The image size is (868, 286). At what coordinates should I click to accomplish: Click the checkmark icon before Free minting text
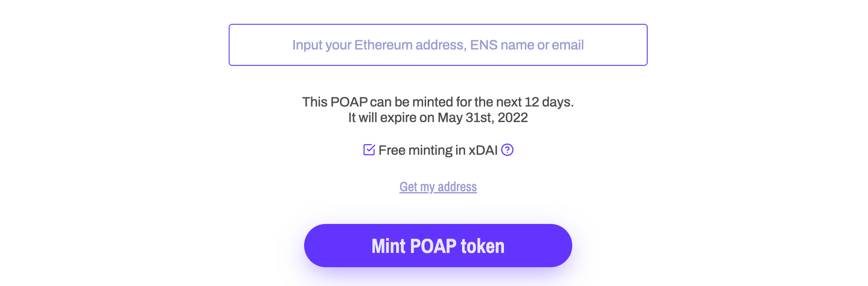(368, 150)
